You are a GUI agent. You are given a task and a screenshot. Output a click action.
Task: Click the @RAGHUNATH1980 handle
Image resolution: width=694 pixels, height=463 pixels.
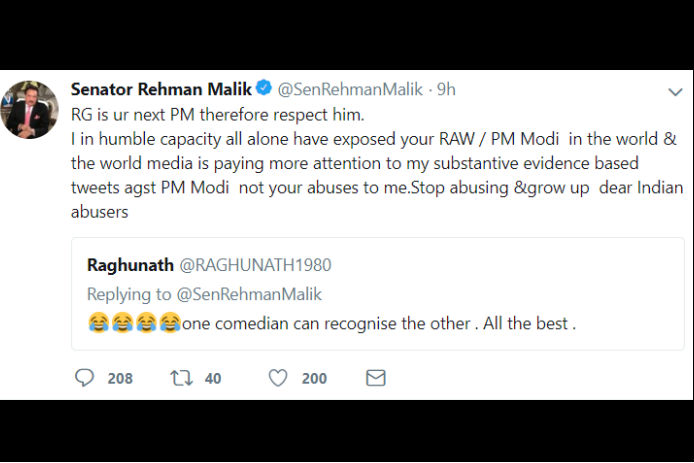click(255, 265)
